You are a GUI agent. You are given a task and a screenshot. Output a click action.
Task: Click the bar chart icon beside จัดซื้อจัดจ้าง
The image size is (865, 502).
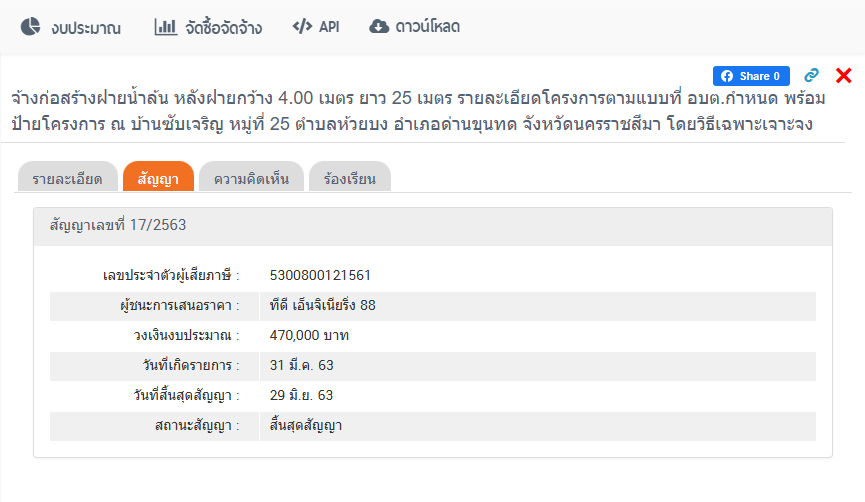[165, 27]
